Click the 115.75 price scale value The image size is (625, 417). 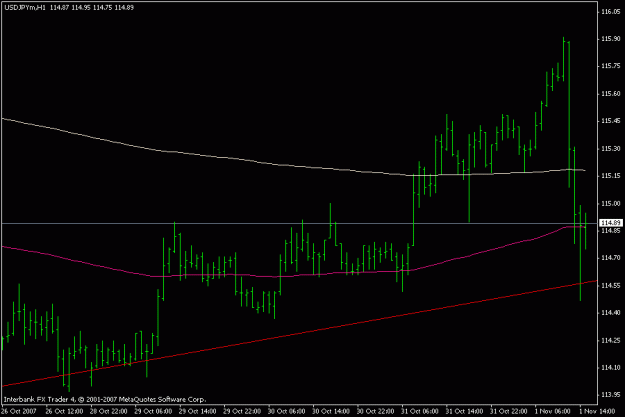610,66
